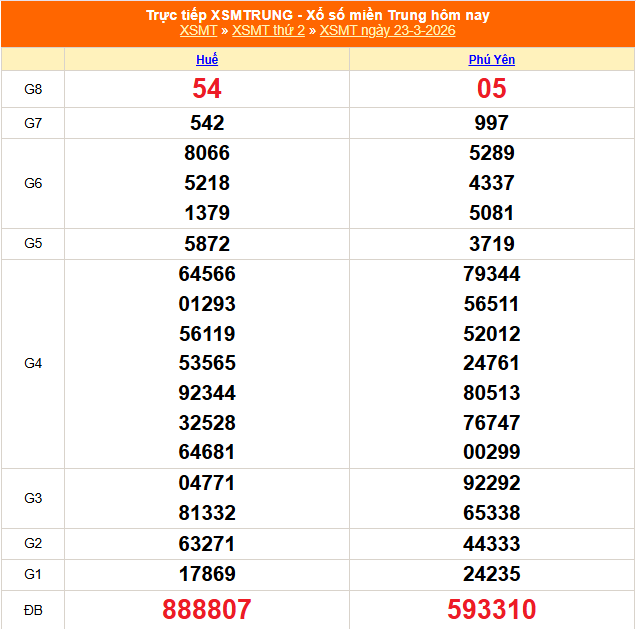
Task: Select the G7 number 542
Action: point(207,123)
